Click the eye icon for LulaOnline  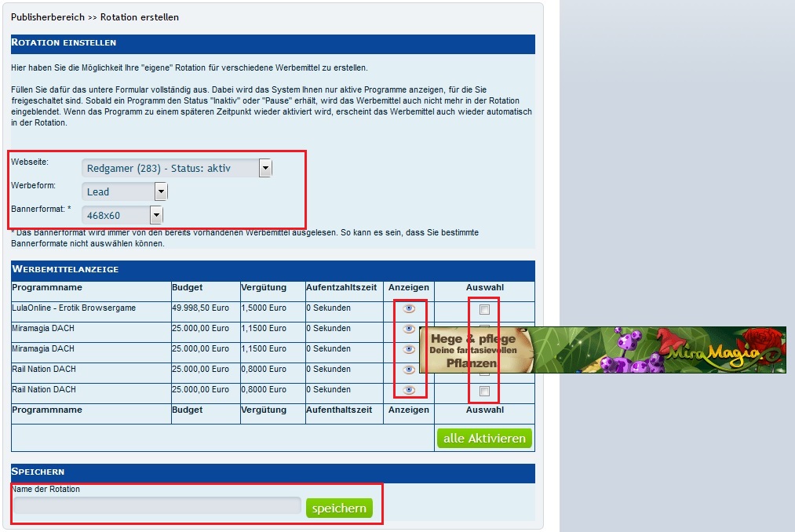tap(409, 308)
